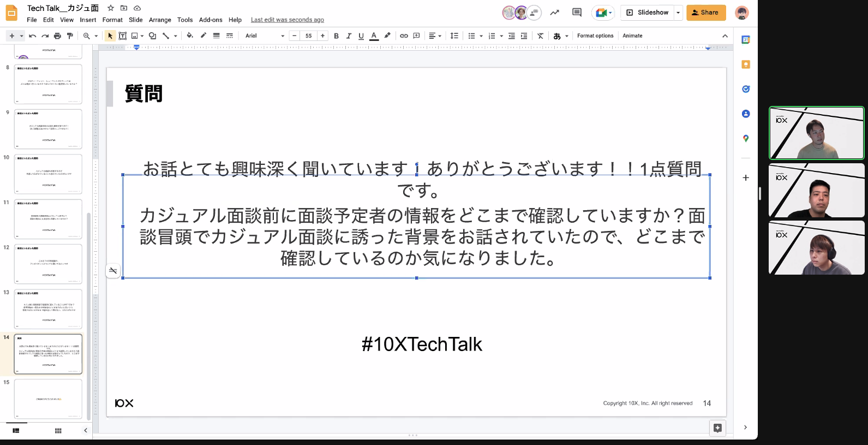The height and width of the screenshot is (445, 868).
Task: Click the Increase indent icon
Action: click(x=524, y=36)
